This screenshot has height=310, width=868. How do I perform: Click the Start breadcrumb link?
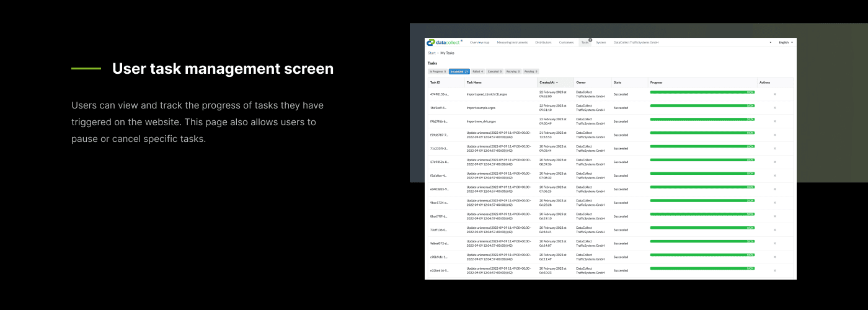[x=432, y=53]
